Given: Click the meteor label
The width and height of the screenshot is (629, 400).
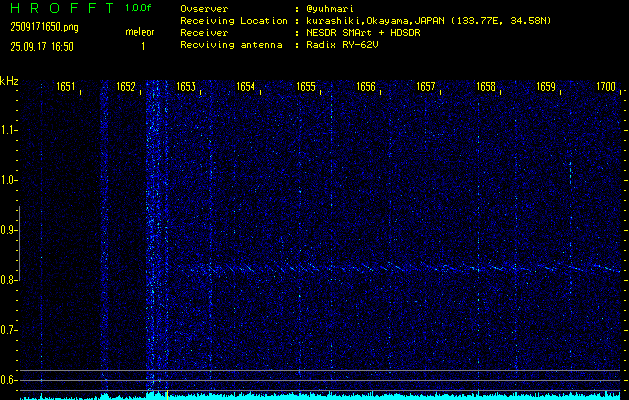Looking at the screenshot, I should [140, 32].
